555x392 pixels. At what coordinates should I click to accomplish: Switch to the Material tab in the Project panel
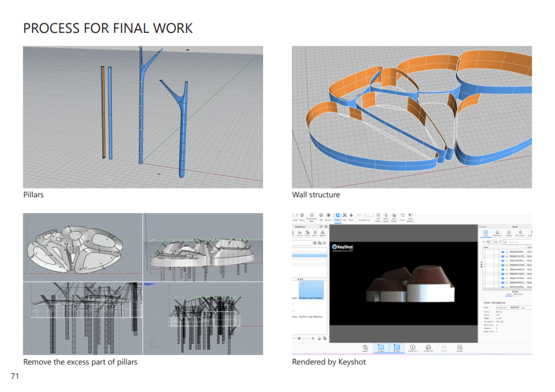(x=497, y=233)
